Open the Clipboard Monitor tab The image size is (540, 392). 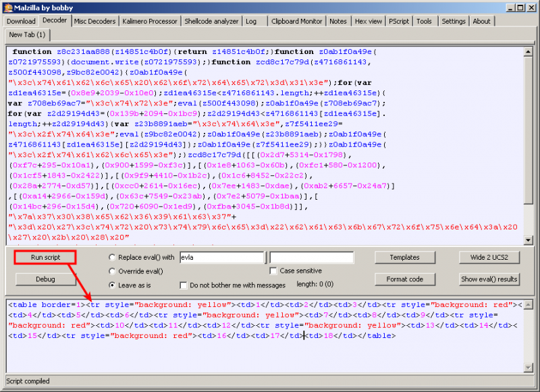pyautogui.click(x=296, y=21)
